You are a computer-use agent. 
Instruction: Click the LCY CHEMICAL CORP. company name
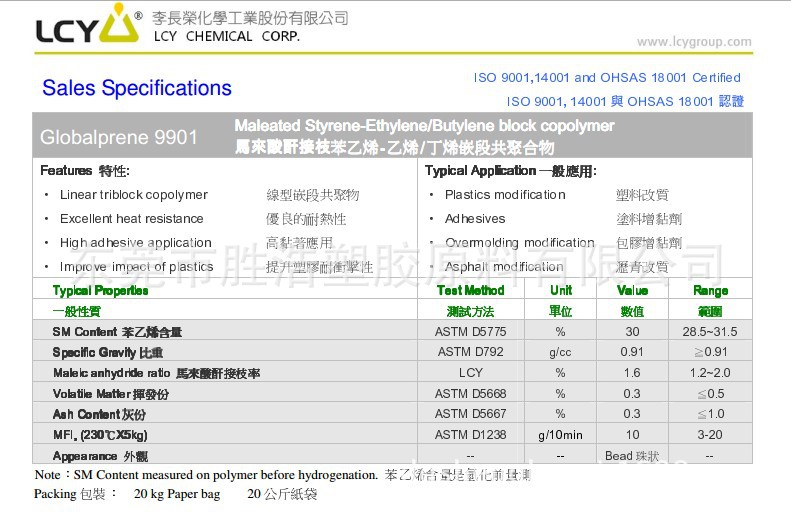[x=226, y=36]
